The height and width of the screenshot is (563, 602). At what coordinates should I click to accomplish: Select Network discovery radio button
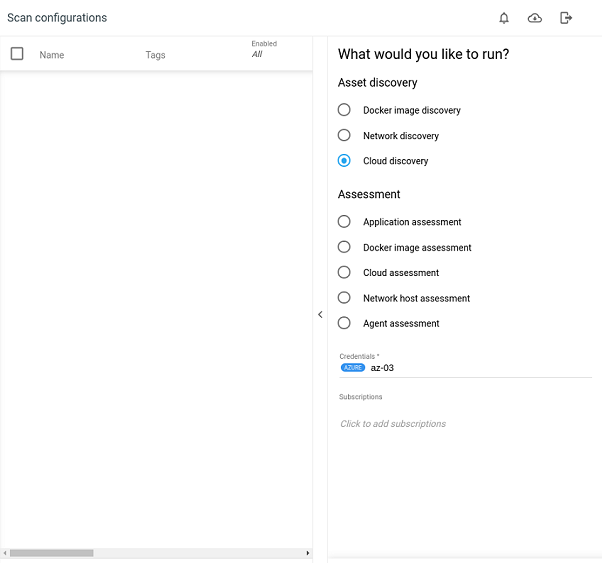pos(344,135)
